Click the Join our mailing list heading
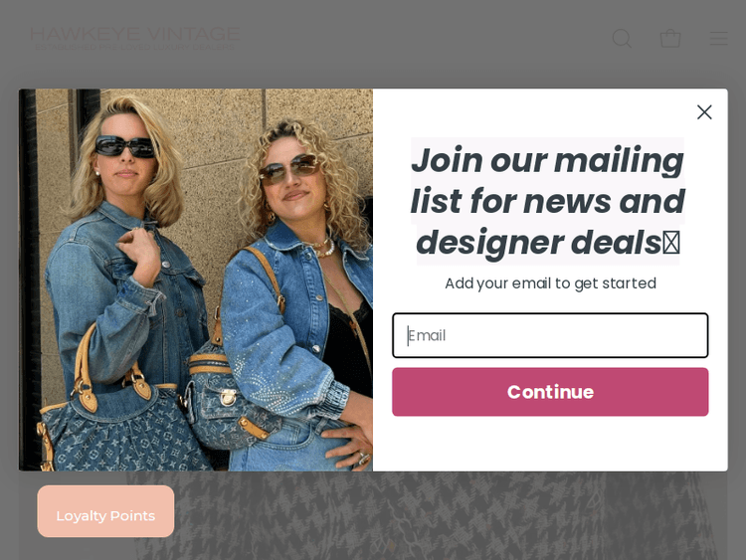The height and width of the screenshot is (560, 746). 548,201
